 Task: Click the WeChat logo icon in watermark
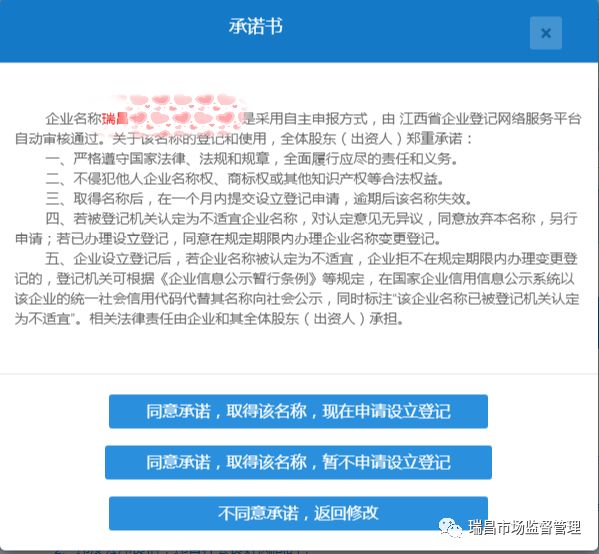point(451,528)
